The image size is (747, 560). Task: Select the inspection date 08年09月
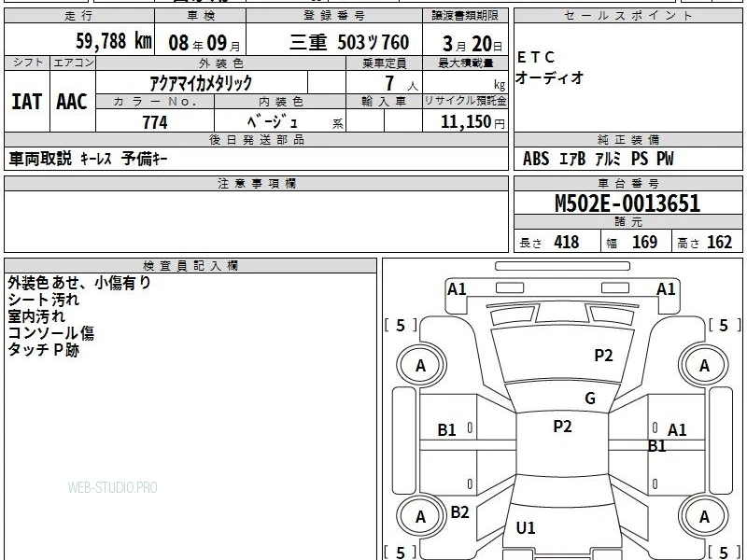tap(204, 43)
